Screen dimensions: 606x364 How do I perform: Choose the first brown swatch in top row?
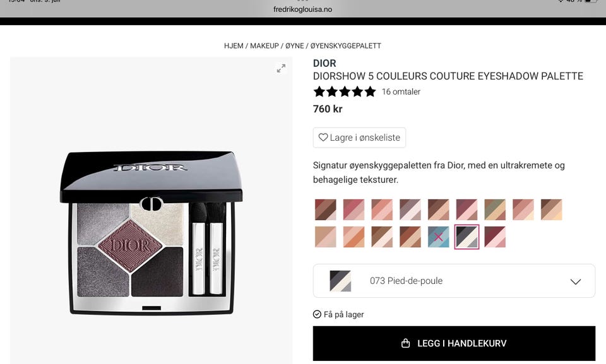[326, 209]
